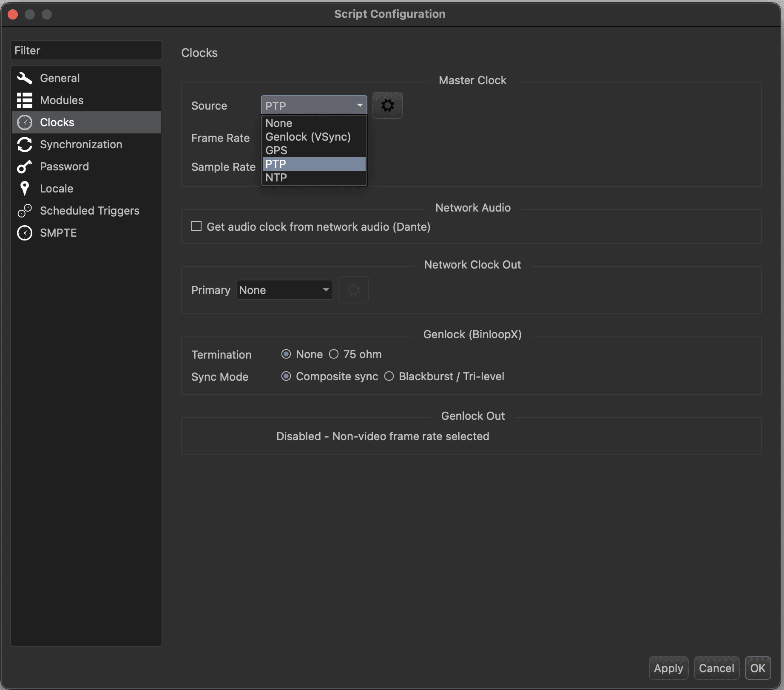Click the Modules list icon

click(x=25, y=100)
